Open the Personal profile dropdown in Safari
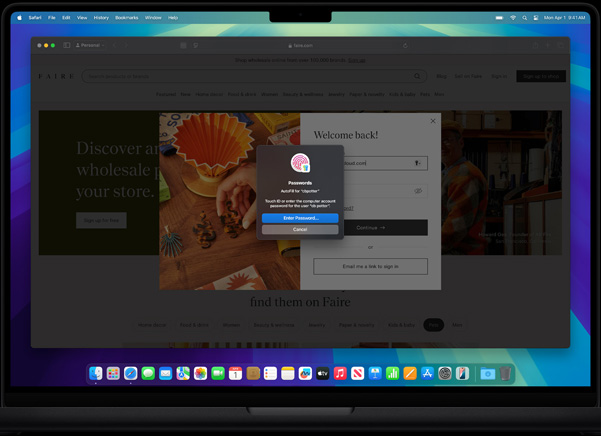The height and width of the screenshot is (436, 601). click(90, 45)
